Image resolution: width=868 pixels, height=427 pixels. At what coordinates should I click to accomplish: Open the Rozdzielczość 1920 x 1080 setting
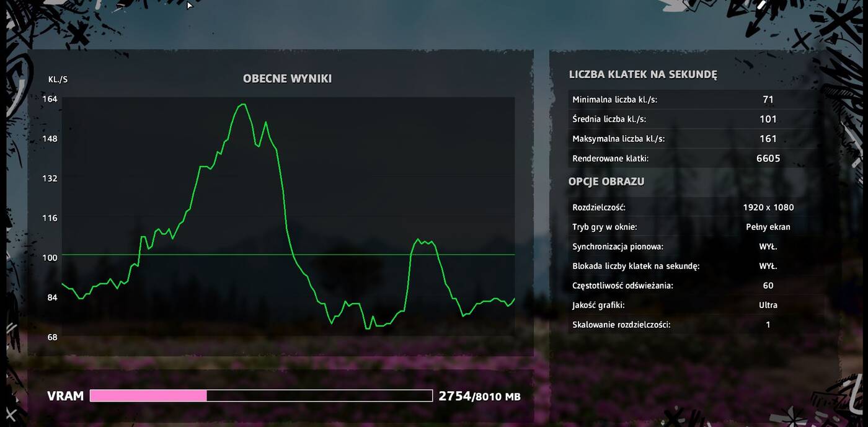(x=768, y=208)
